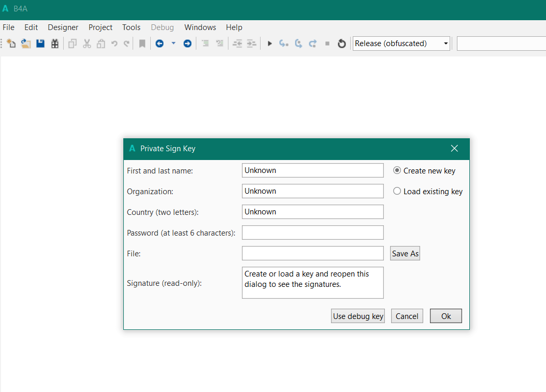Click the First and last name field
546x392 pixels.
click(x=312, y=170)
